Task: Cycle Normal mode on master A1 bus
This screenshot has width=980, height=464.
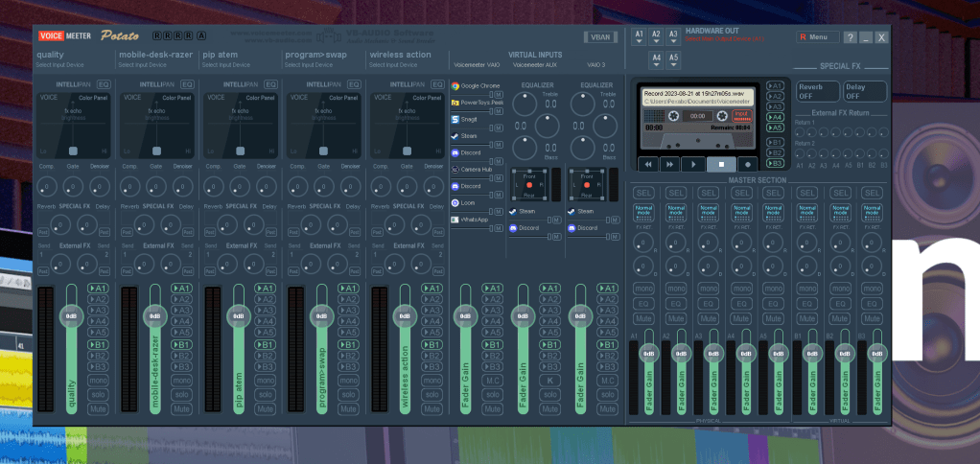Action: click(x=643, y=212)
